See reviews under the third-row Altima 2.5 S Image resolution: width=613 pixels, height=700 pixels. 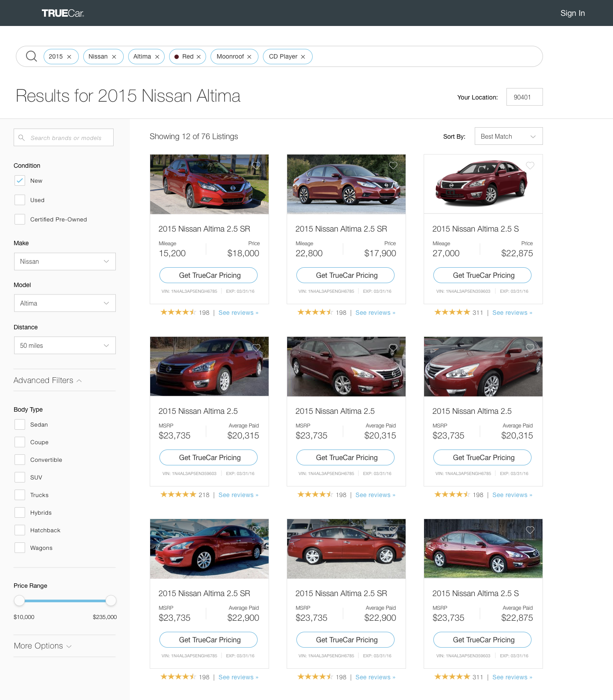(x=512, y=677)
